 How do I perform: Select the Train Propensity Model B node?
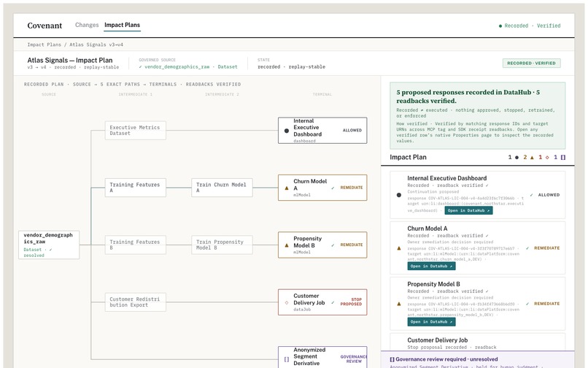[222, 245]
